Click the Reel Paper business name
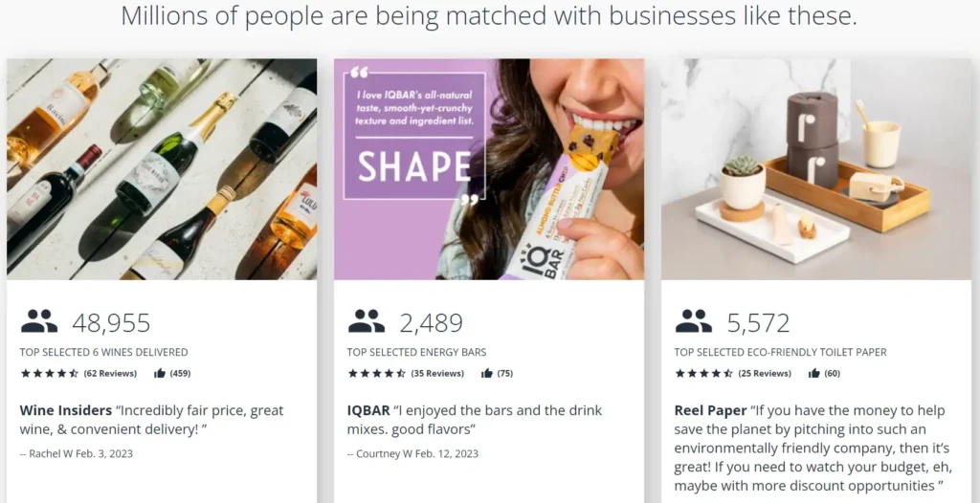Screen dimensions: 980x503 (711, 410)
